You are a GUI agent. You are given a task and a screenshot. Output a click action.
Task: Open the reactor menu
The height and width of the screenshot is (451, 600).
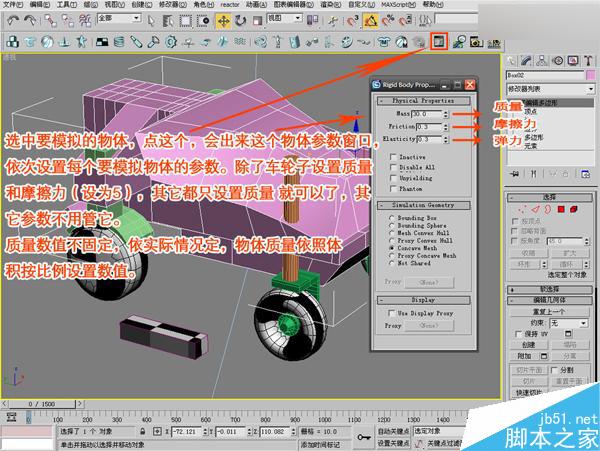click(x=230, y=5)
